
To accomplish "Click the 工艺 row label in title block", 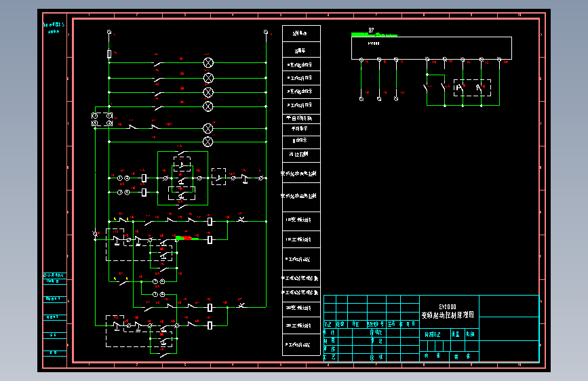I will tap(329, 357).
